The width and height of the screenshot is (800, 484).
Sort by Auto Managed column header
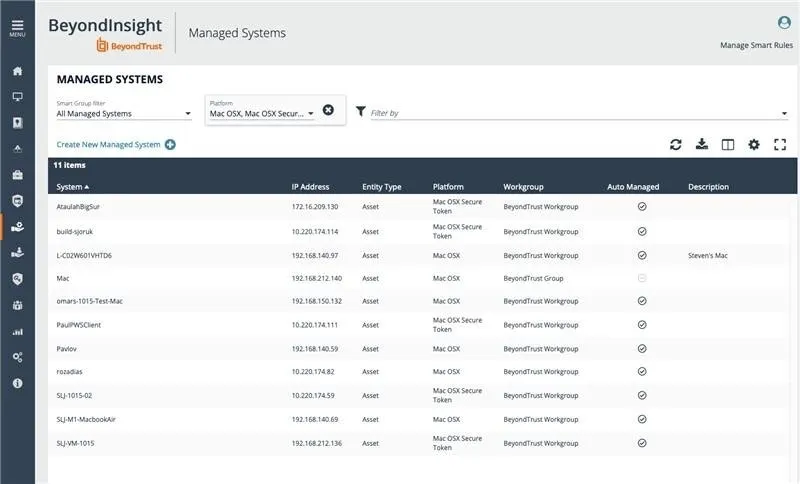pyautogui.click(x=633, y=187)
